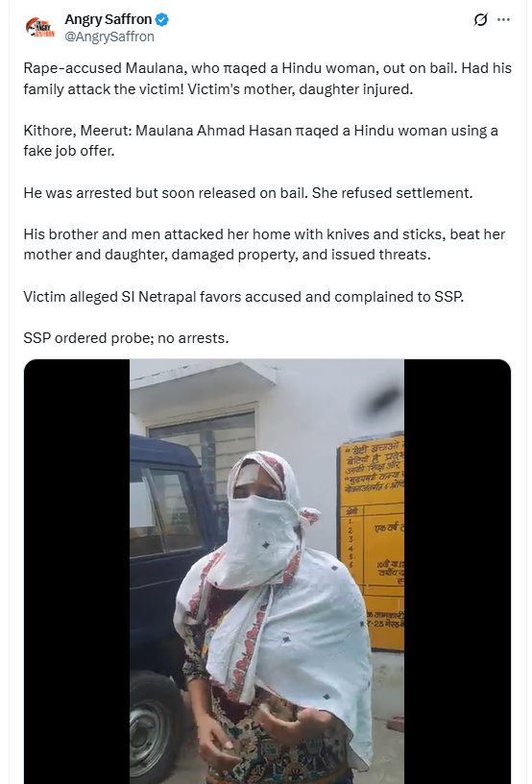Image resolution: width=532 pixels, height=784 pixels.
Task: Click the 'SSP ordered probe; no arrests.' line
Action: click(x=126, y=338)
